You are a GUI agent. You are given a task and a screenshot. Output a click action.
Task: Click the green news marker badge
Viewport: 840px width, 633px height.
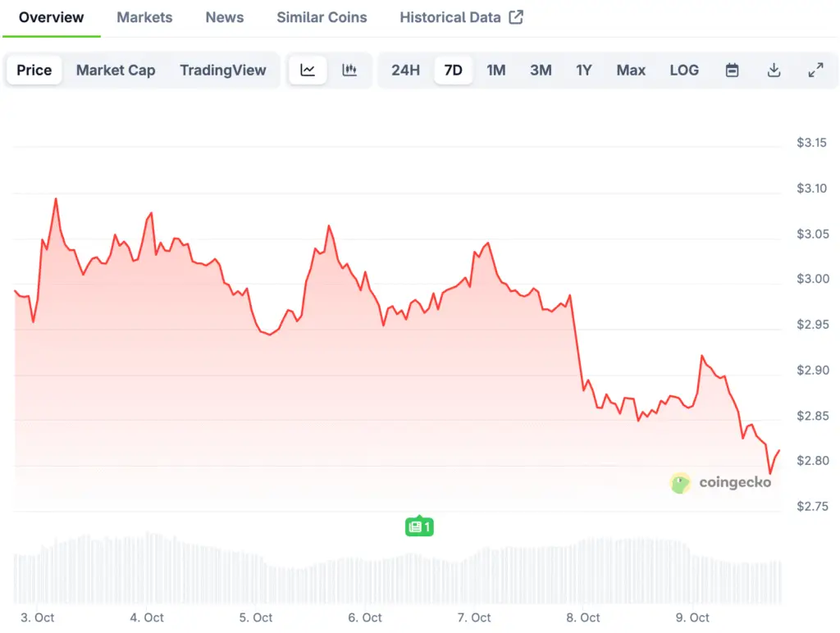pyautogui.click(x=418, y=526)
